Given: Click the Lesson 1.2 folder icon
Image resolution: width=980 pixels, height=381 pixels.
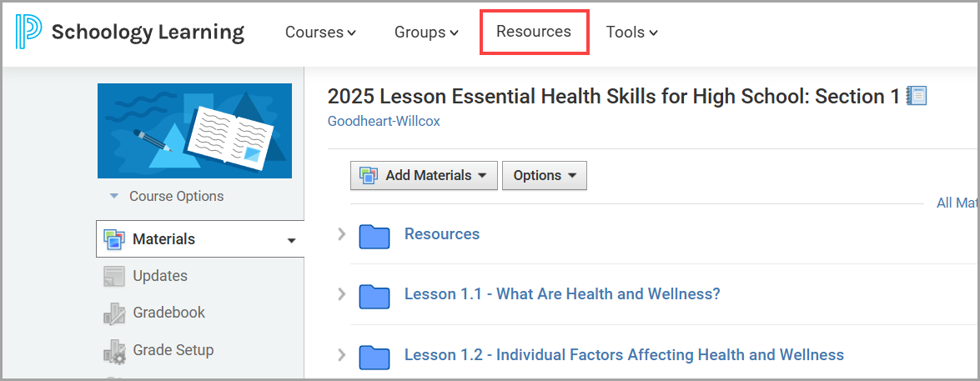Looking at the screenshot, I should pos(374,357).
